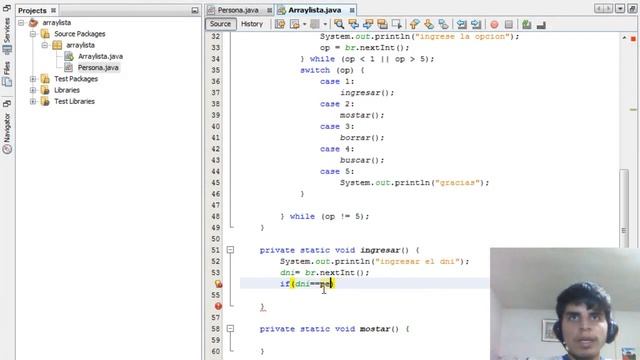Image resolution: width=640 pixels, height=360 pixels.
Task: Select Persona.java in project tree
Action: 98,68
